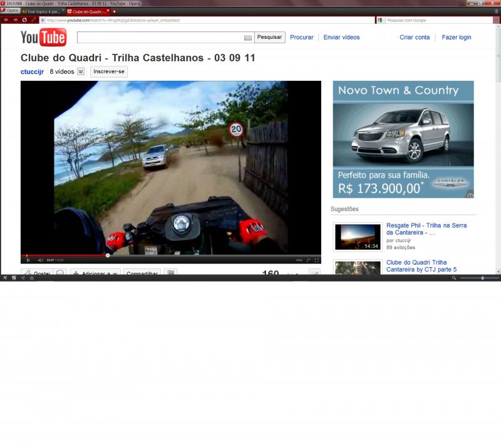Click the zoom magnifier icon in status bar
Screen dimensions: 501x448
[x=453, y=278]
